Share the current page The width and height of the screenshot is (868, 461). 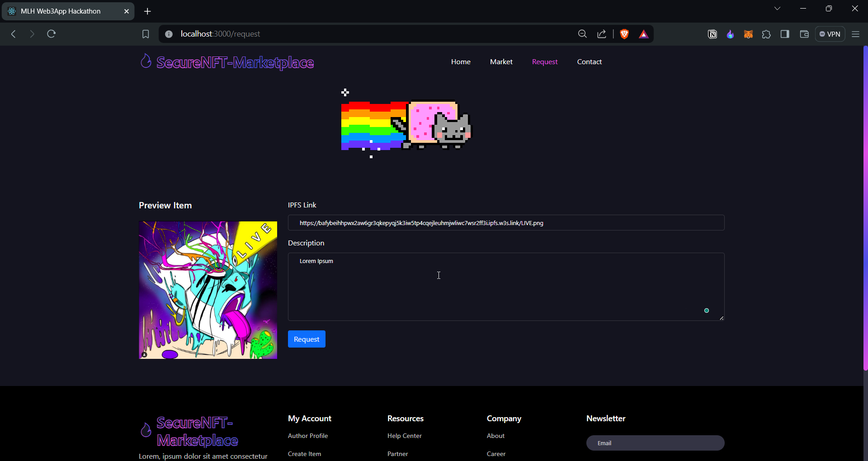pyautogui.click(x=601, y=34)
